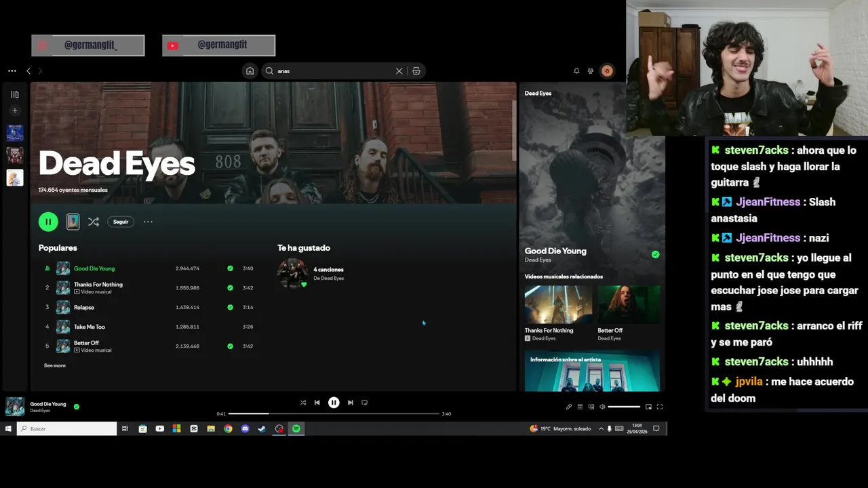
Task: Clear the search text with the X
Action: click(399, 70)
